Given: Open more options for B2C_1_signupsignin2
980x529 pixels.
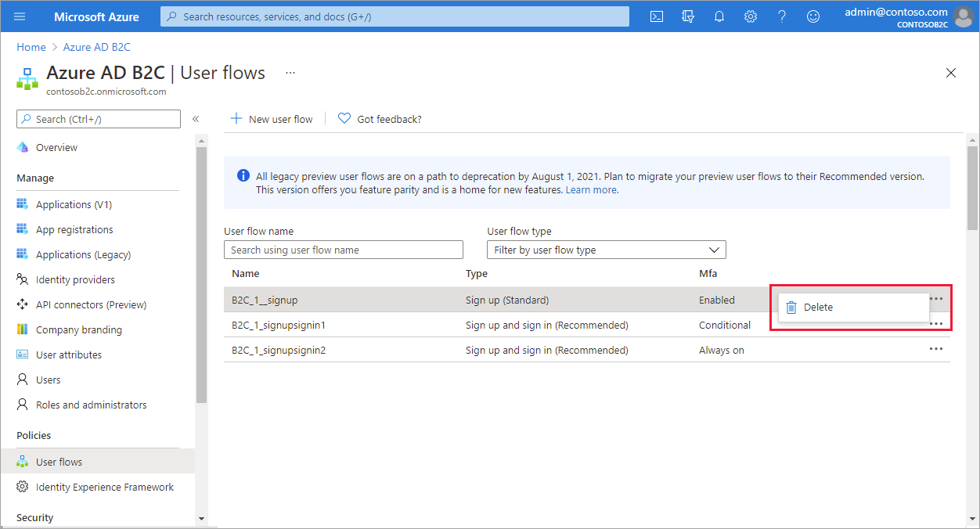Looking at the screenshot, I should pyautogui.click(x=936, y=349).
